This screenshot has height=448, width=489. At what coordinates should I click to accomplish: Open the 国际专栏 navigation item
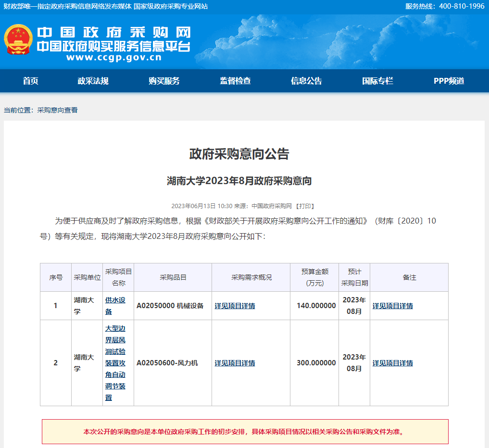pyautogui.click(x=377, y=81)
